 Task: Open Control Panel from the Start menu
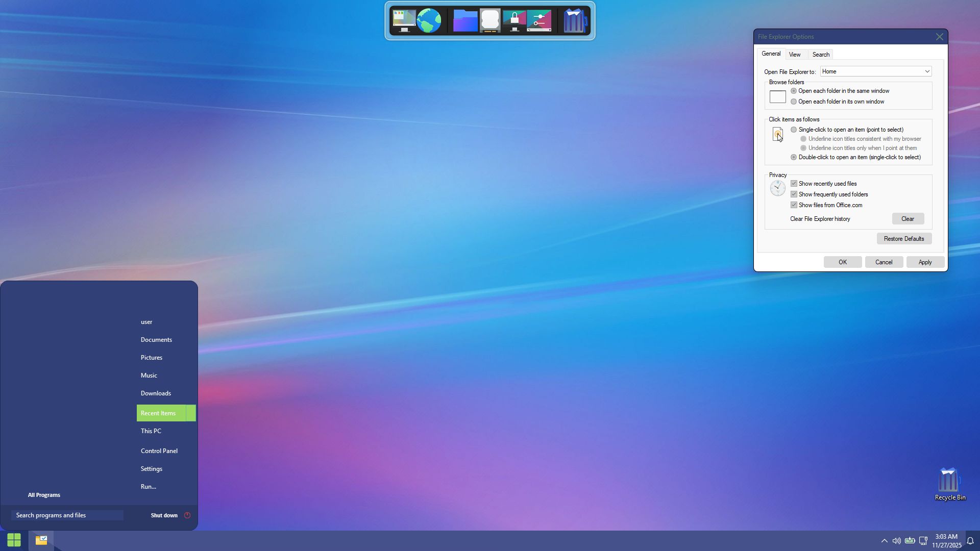(159, 451)
